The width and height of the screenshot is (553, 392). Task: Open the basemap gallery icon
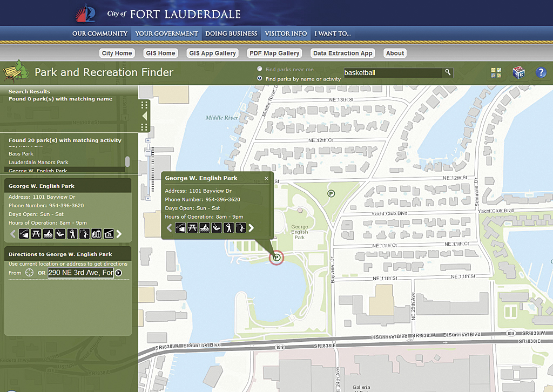496,73
